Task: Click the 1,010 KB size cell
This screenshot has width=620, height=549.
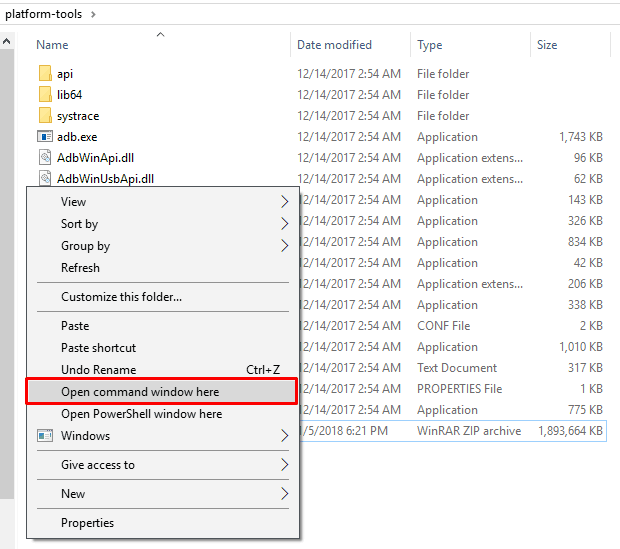Action: 581,346
